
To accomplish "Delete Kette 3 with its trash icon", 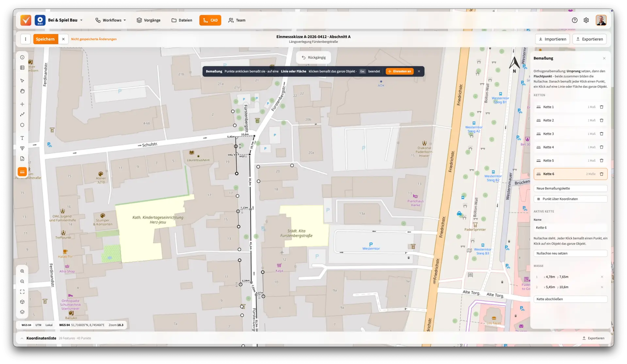I will pos(602,134).
